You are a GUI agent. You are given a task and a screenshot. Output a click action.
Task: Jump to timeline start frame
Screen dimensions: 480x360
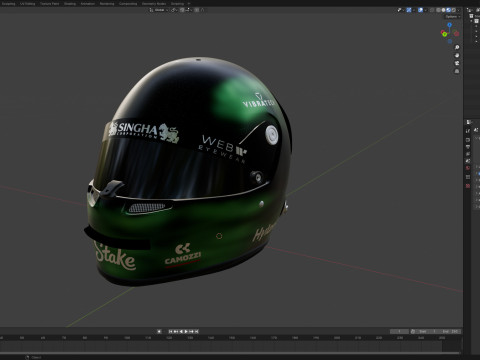171,331
